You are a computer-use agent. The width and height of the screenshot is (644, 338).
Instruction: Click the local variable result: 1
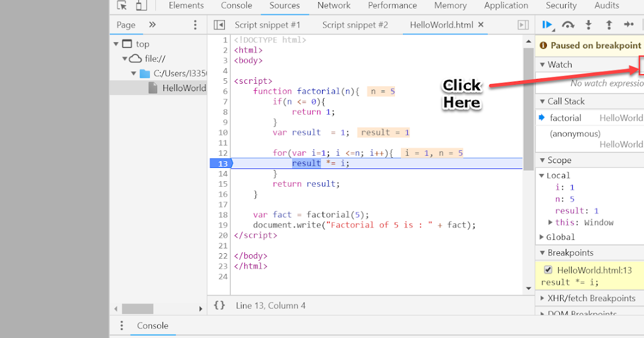pyautogui.click(x=577, y=211)
